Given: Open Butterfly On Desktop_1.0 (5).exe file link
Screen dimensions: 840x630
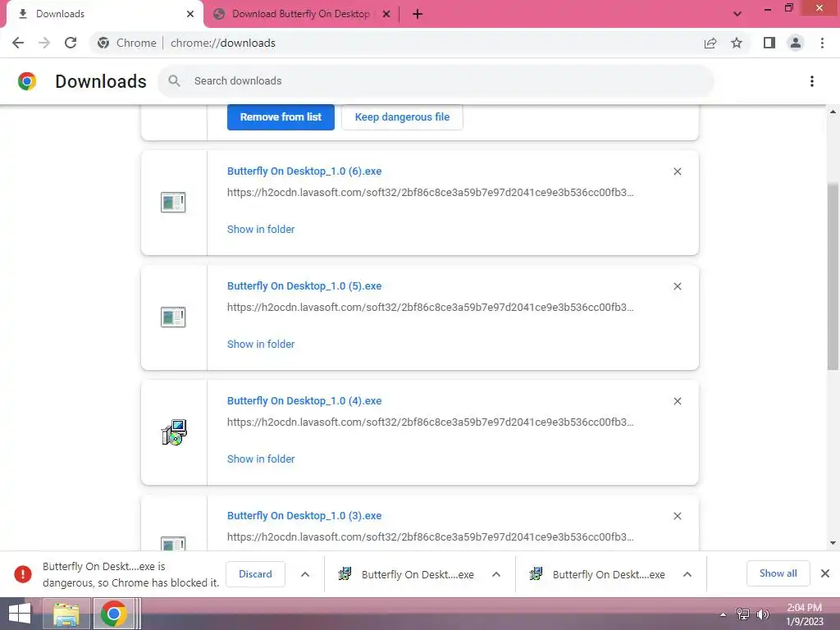Looking at the screenshot, I should point(304,286).
